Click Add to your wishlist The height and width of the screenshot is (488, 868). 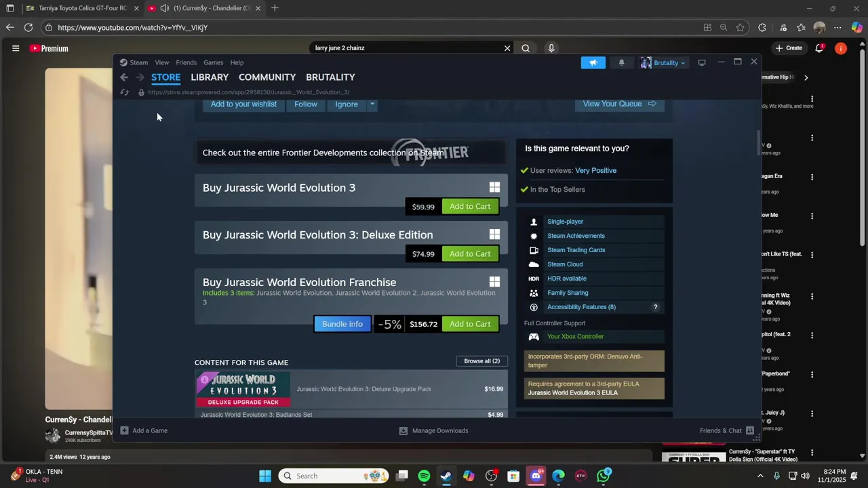click(x=243, y=104)
